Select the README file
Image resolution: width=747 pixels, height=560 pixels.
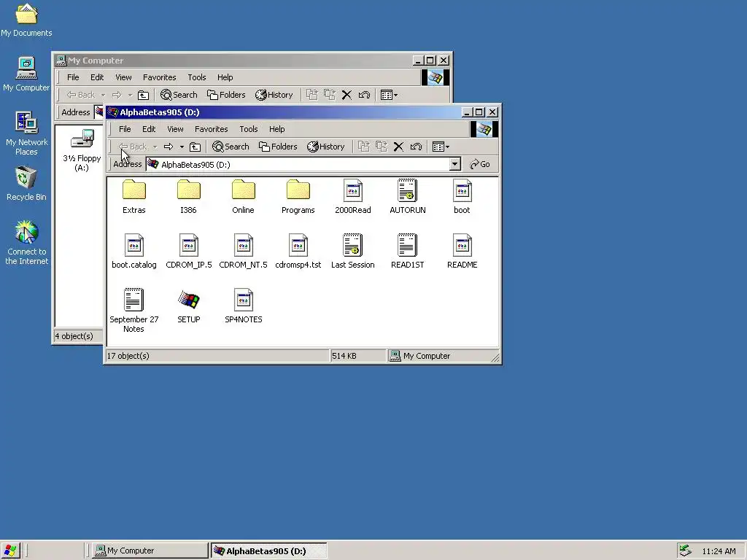(x=462, y=252)
